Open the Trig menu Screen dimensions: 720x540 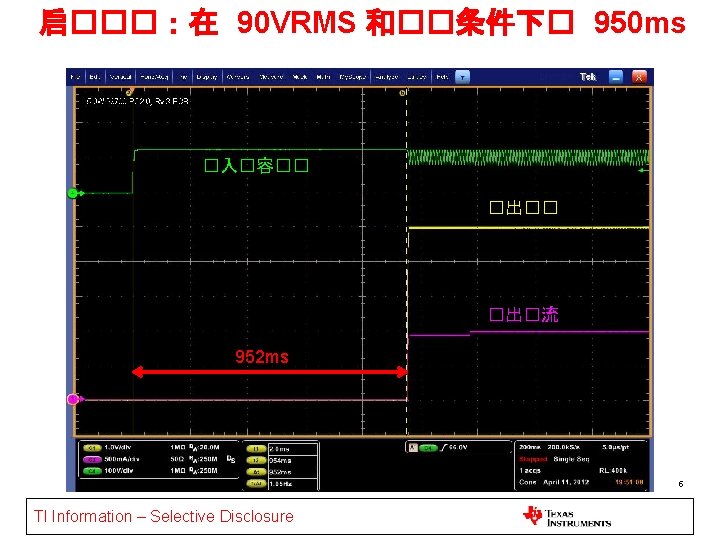click(183, 77)
